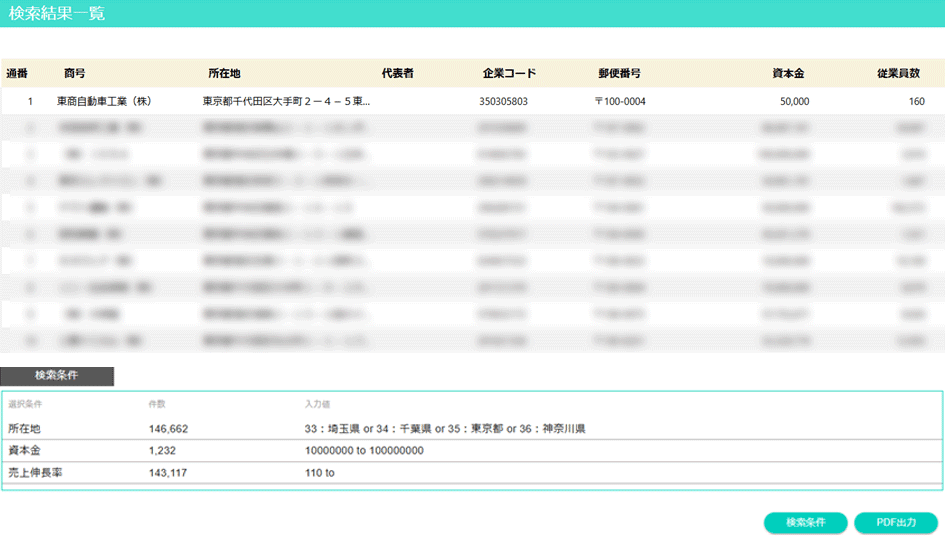
Task: Click input value 33：埼玉県 or 34：千葉県
Action: (x=445, y=429)
